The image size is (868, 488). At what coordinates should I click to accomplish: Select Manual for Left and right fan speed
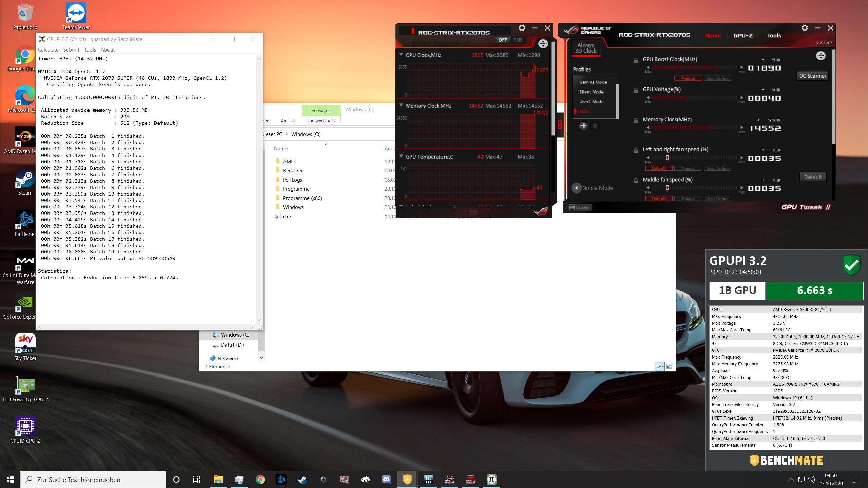click(688, 168)
